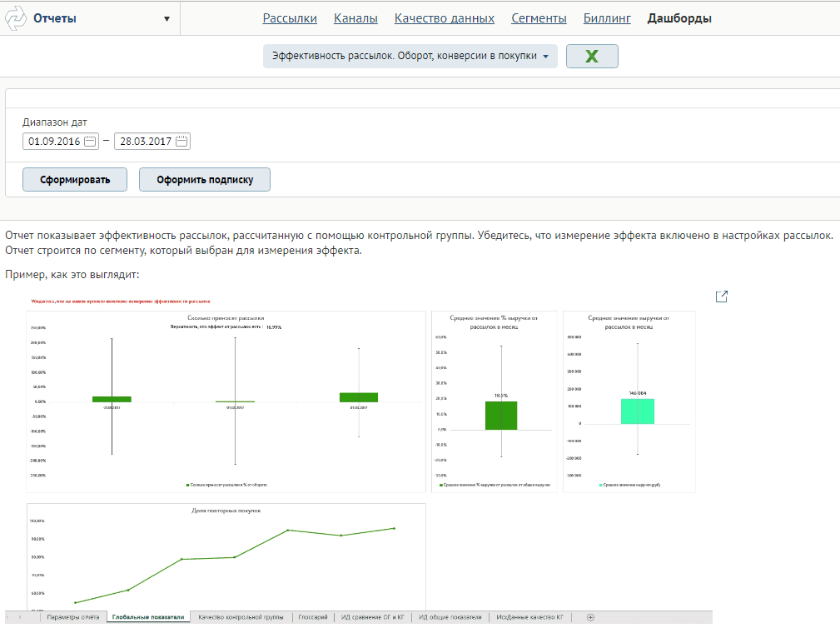Open example image in new window icon
Viewport: 840px width, 628px height.
point(722,297)
